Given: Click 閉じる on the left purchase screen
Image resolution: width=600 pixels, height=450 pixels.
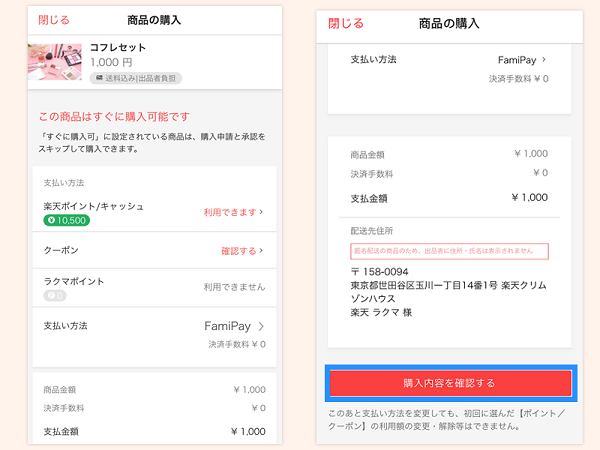Looking at the screenshot, I should click(54, 20).
